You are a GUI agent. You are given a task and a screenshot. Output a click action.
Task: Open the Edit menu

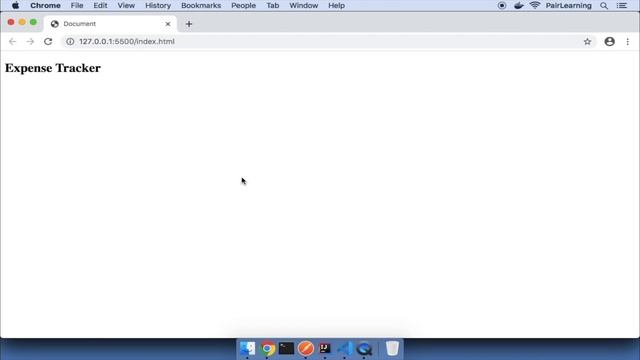point(100,6)
